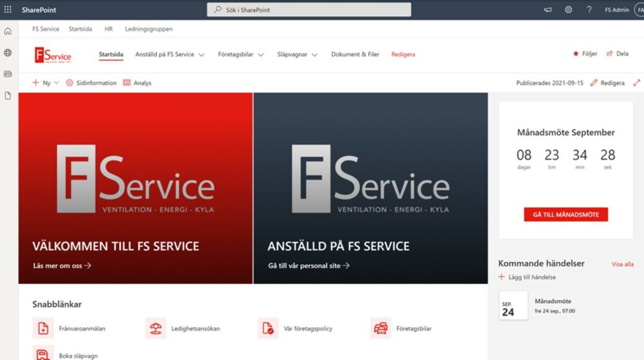The height and width of the screenshot is (360, 644).
Task: Click the Frånvaroanmälan quick link text
Action: [x=82, y=328]
